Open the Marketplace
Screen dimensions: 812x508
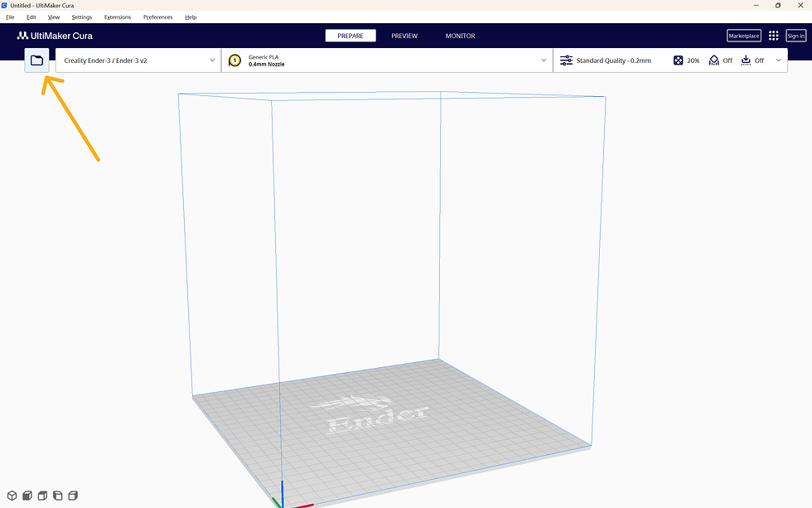pos(743,36)
